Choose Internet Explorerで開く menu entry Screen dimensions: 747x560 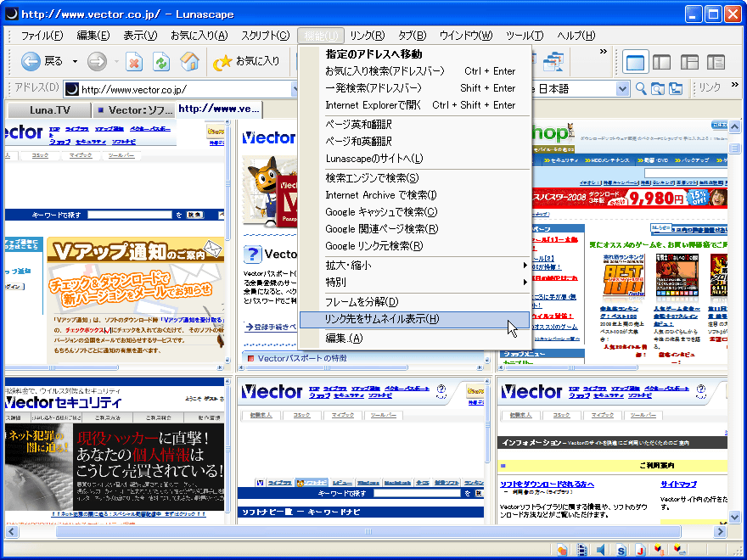(x=414, y=105)
